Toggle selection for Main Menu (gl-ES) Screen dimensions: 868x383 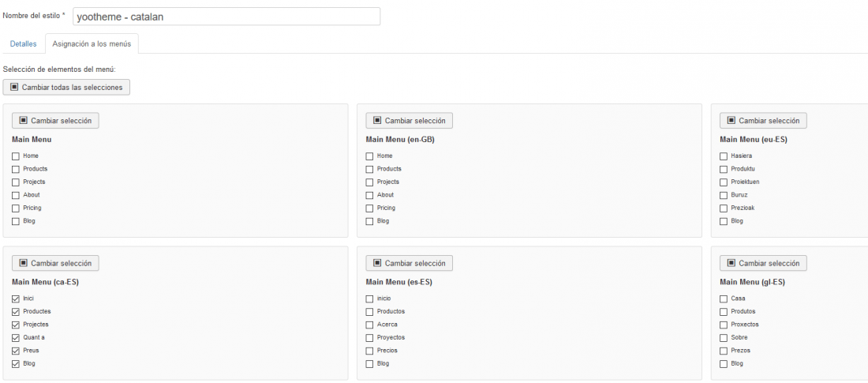click(x=763, y=263)
